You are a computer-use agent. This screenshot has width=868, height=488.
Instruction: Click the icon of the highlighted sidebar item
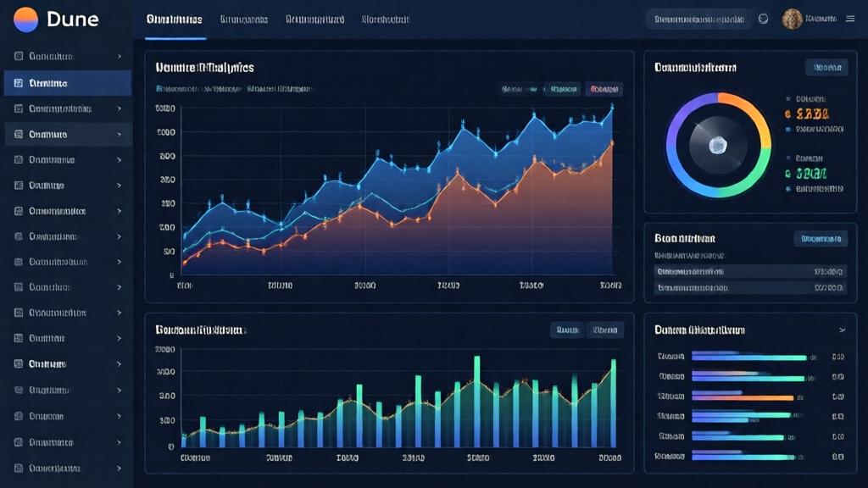tap(19, 83)
